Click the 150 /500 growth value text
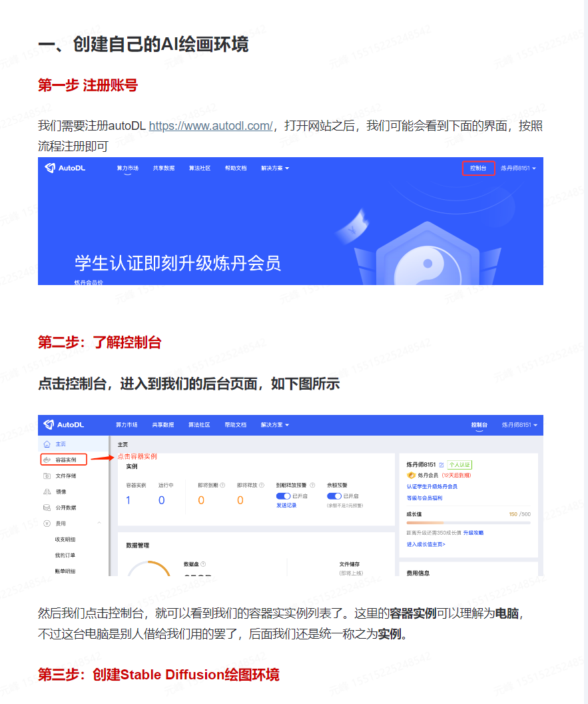The width and height of the screenshot is (588, 704). pyautogui.click(x=520, y=514)
